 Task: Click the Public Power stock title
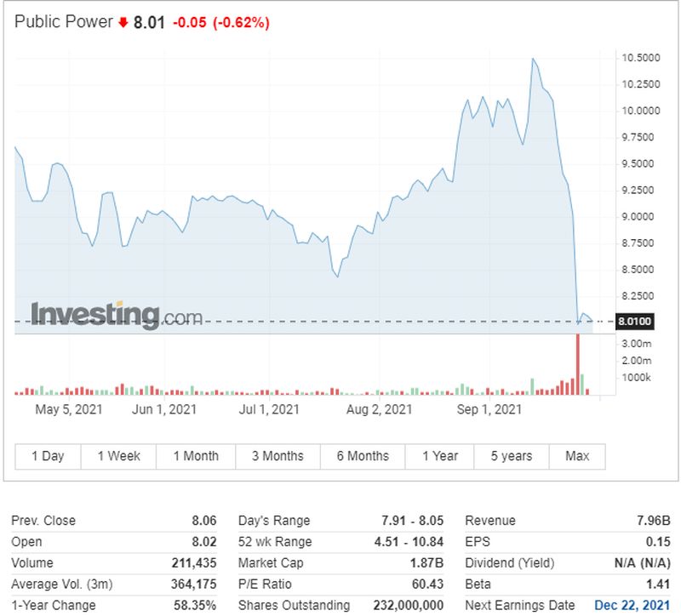pyautogui.click(x=64, y=22)
